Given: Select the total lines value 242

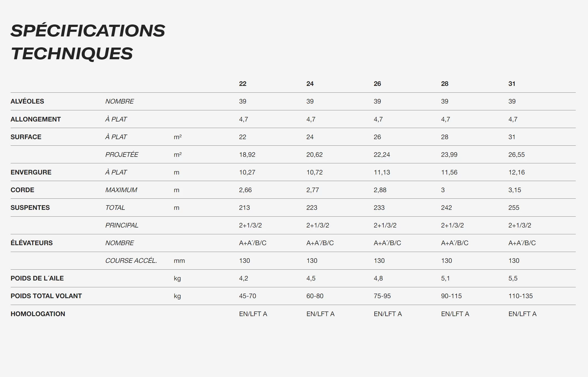Looking at the screenshot, I should (446, 208).
